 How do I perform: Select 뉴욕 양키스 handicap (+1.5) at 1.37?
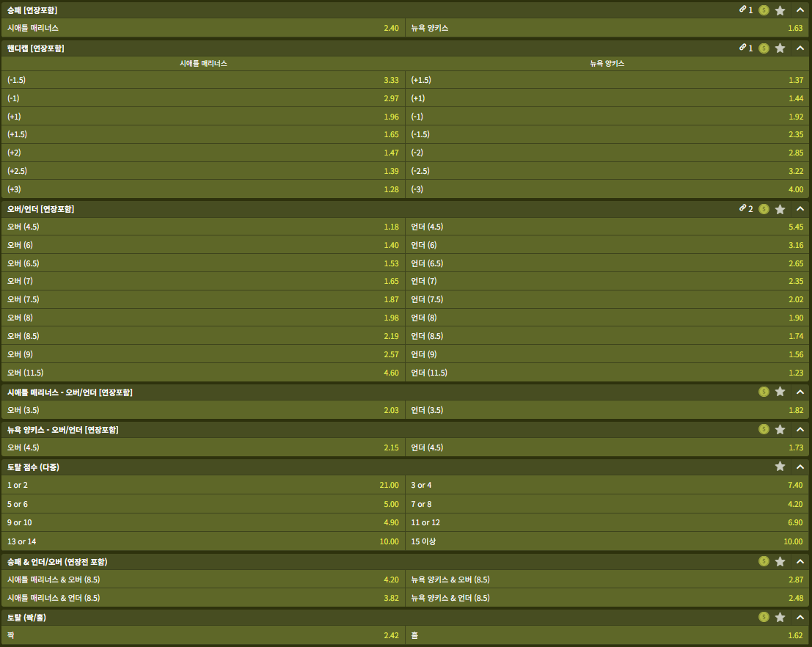(607, 80)
